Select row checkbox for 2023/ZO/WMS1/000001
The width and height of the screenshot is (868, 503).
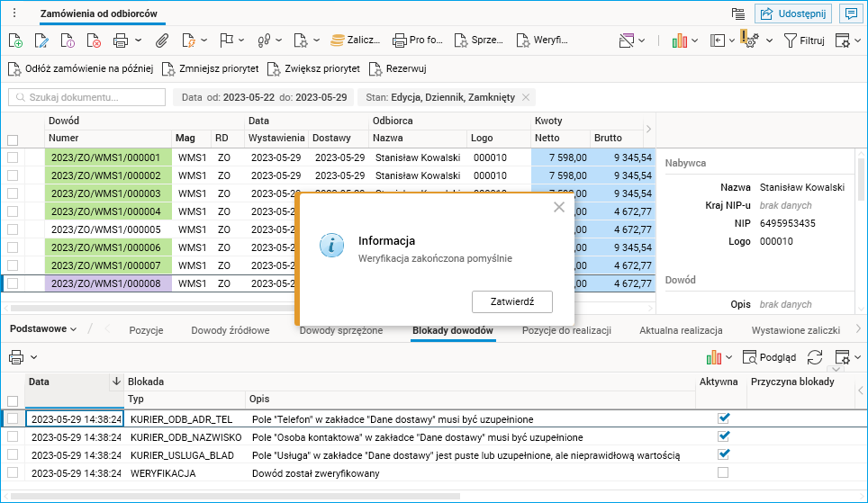pyautogui.click(x=13, y=157)
